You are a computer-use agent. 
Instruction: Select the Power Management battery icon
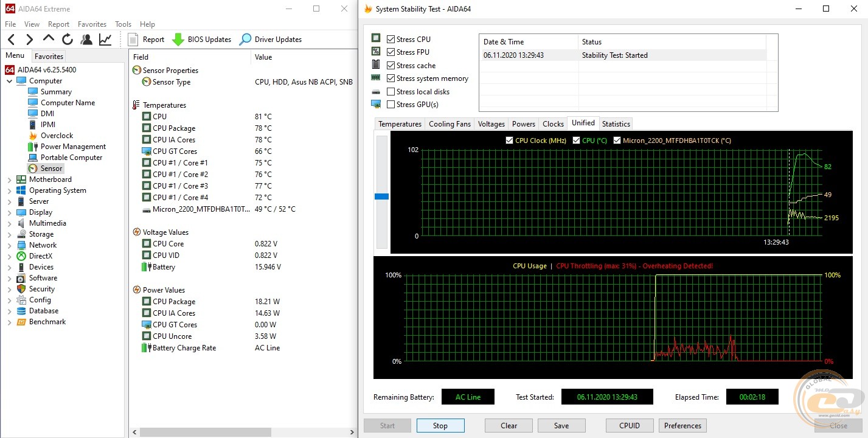point(33,147)
